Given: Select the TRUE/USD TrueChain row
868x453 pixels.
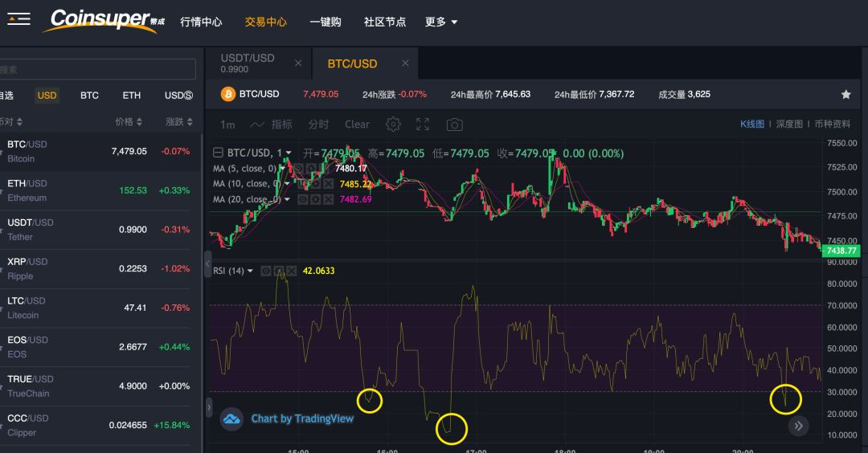Looking at the screenshot, I should 100,386.
